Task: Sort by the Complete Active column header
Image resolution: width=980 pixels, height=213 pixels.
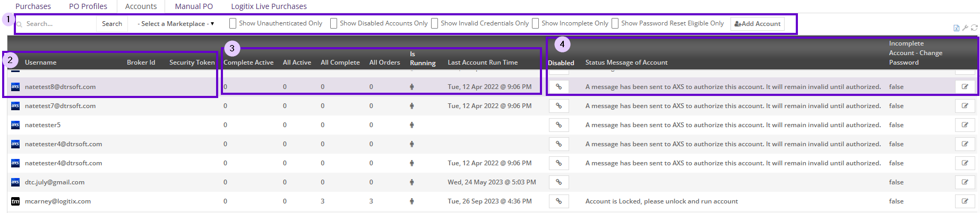Action: point(248,63)
